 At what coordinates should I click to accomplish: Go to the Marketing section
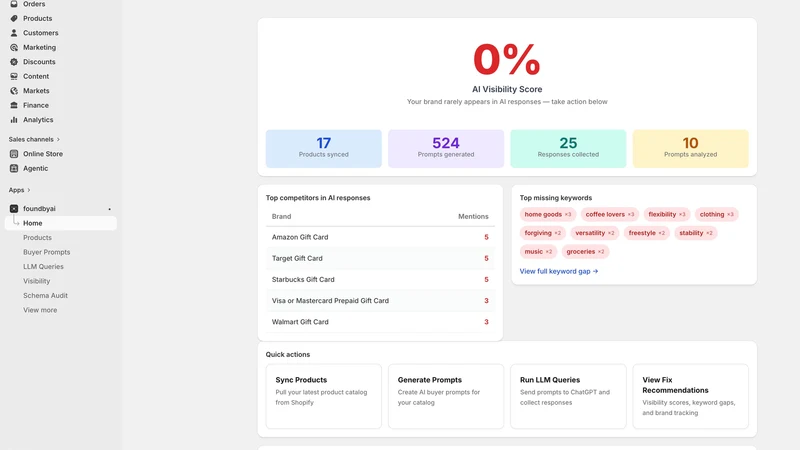point(39,47)
